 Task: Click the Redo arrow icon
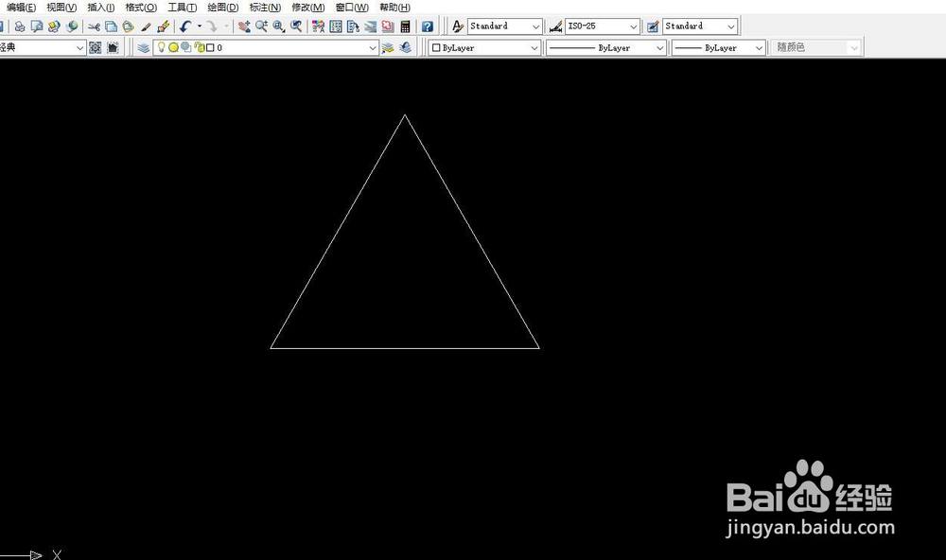click(x=212, y=26)
